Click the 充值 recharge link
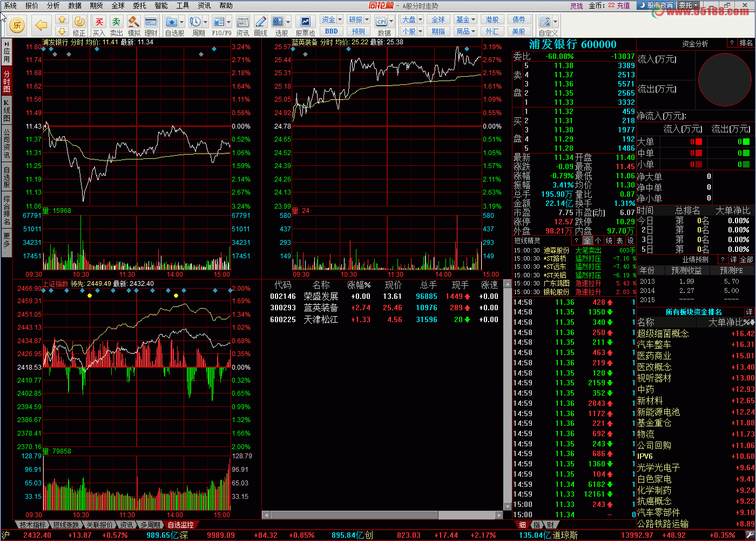The width and height of the screenshot is (756, 541). pos(624,5)
